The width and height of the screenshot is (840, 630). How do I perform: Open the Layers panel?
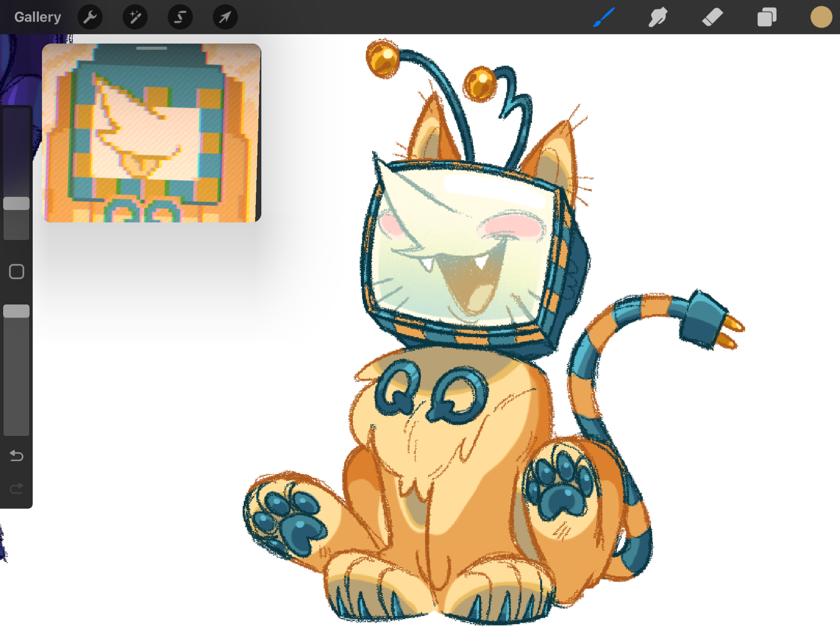(767, 17)
